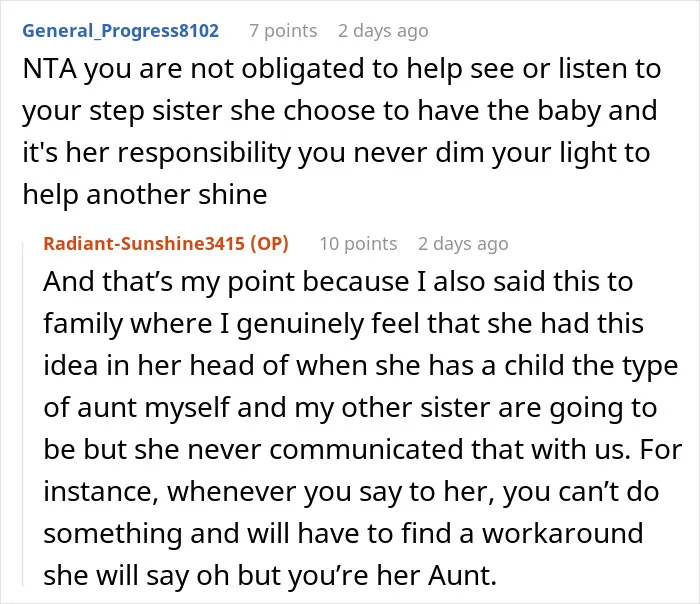The height and width of the screenshot is (604, 700).
Task: Click the 7 points score label
Action: coord(283,31)
